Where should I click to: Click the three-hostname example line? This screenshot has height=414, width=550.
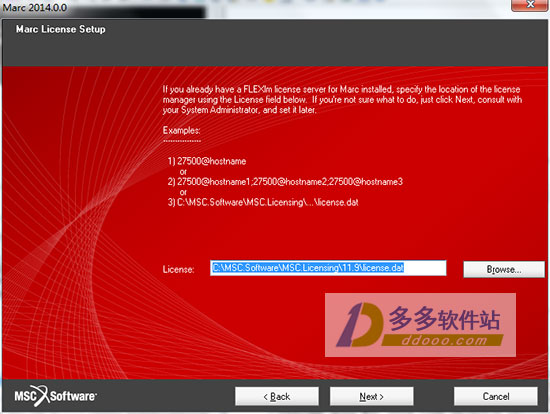coord(285,182)
